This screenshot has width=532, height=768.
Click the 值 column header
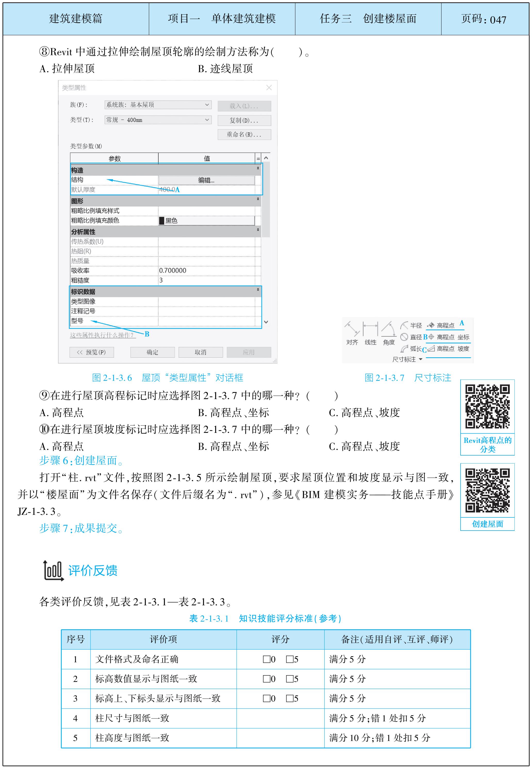pos(207,159)
